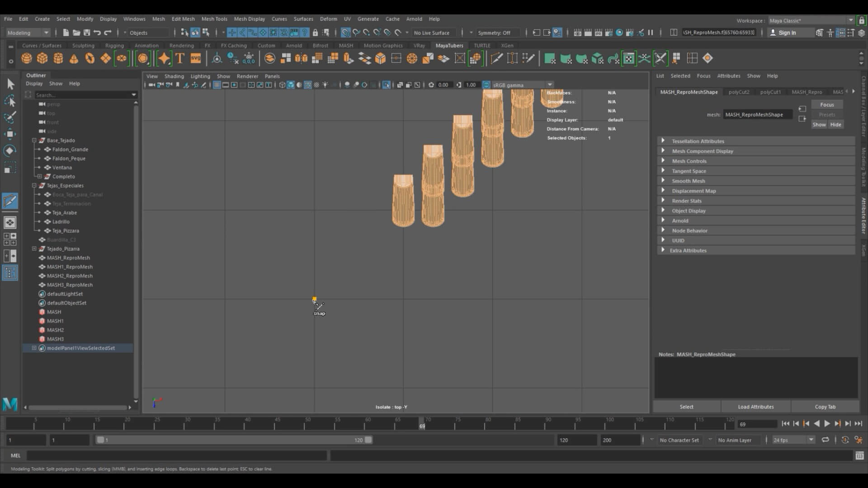Switch to the MASH shelf tab
Image resolution: width=868 pixels, height=488 pixels.
pos(346,46)
